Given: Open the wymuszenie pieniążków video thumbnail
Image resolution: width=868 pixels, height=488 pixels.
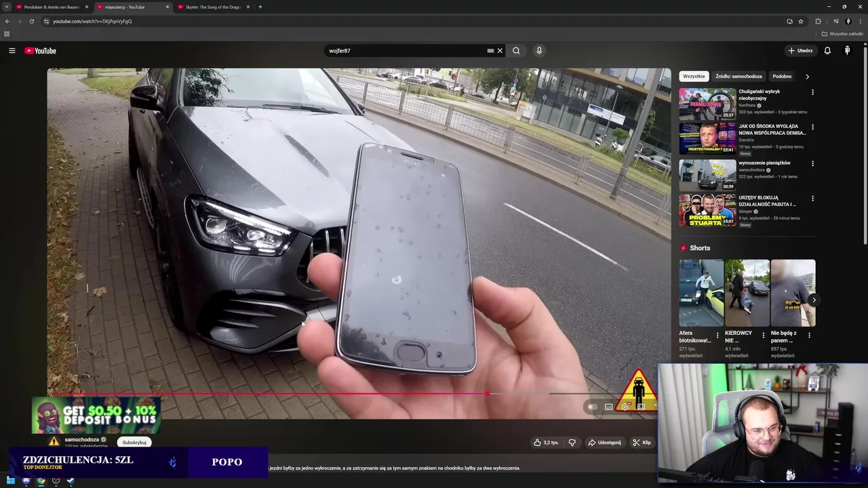Looking at the screenshot, I should pos(707,175).
